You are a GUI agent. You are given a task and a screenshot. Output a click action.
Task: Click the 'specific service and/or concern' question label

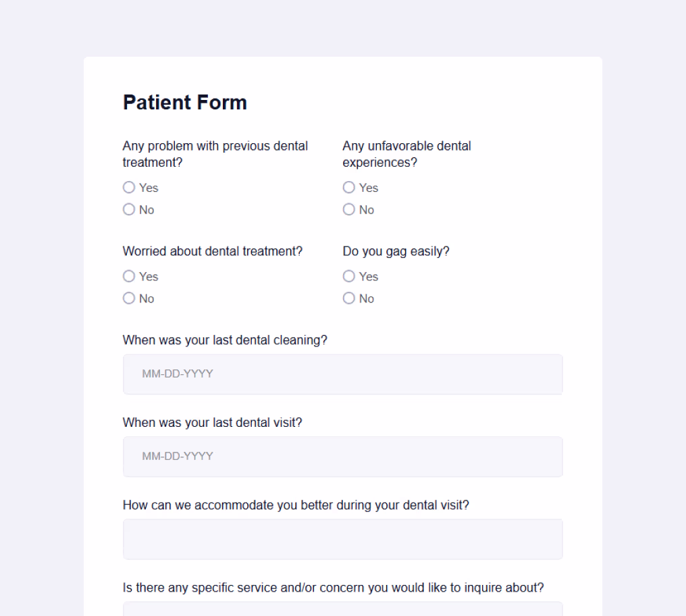(334, 588)
